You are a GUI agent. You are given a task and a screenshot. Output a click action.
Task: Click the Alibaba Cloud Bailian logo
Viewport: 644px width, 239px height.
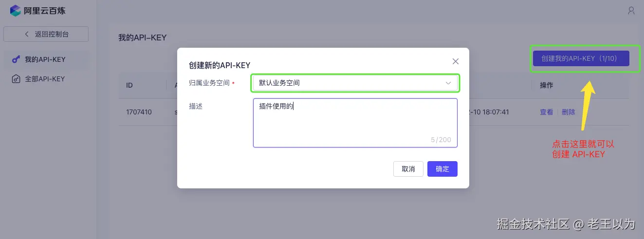click(37, 10)
